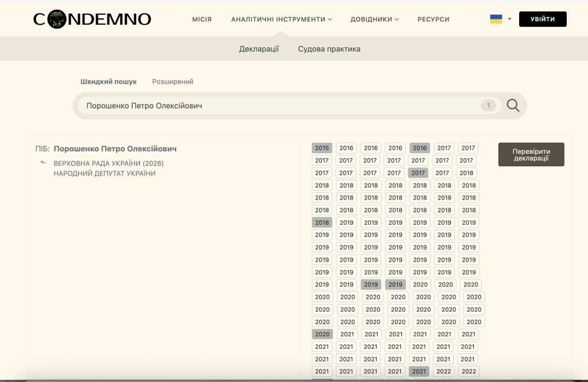This screenshot has height=382, width=588.
Task: Open the highlighted 2017 declaration button
Action: [418, 173]
